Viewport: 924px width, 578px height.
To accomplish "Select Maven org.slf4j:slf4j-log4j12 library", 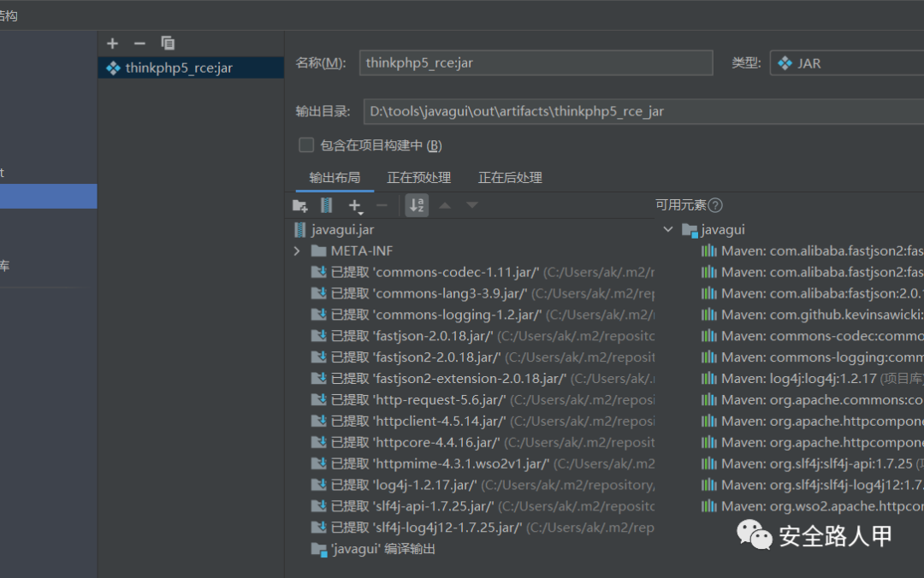I will [x=812, y=485].
